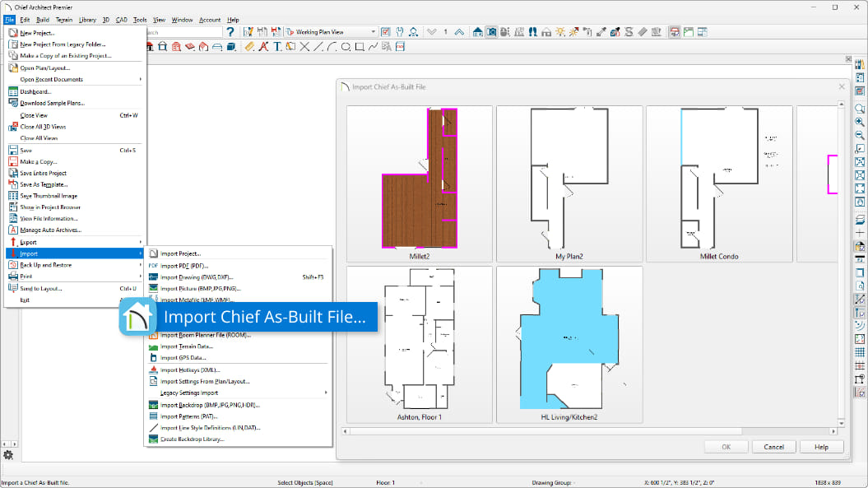Screen dimensions: 868x488
Task: Open library browser books icon
Action: tap(860, 65)
